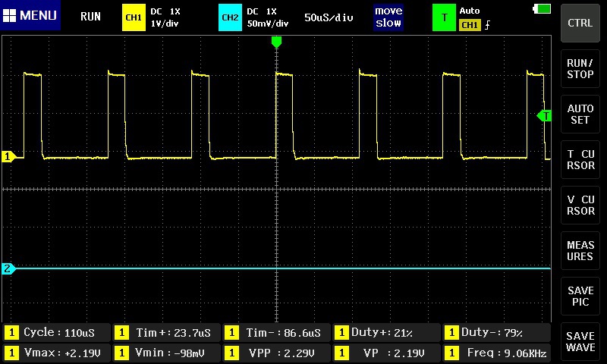Viewport: 607px width, 364px height.
Task: Check the battery level icon
Action: 542,8
